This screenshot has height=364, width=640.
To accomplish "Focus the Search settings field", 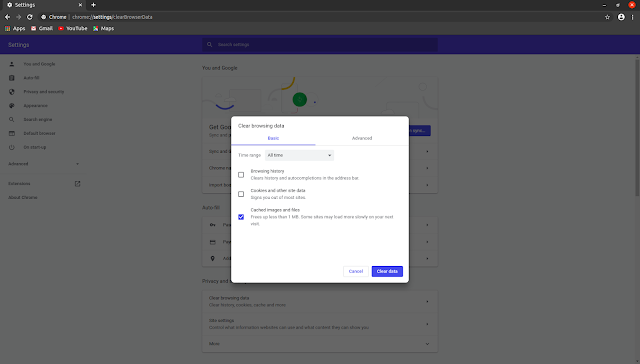I will click(320, 44).
